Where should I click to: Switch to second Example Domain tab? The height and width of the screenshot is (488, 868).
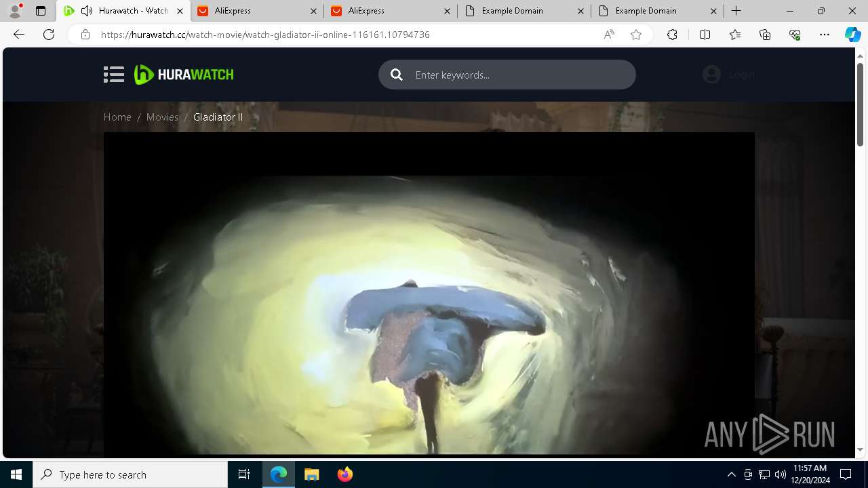pos(658,11)
